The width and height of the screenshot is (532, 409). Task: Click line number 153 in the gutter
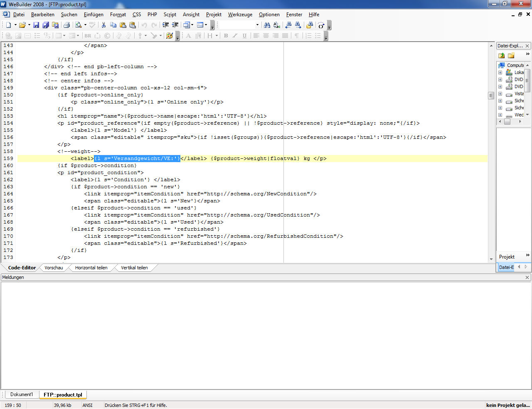pyautogui.click(x=8, y=116)
